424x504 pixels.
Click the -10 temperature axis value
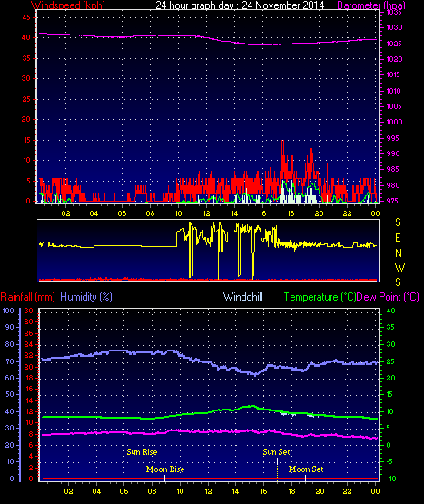pos(390,479)
